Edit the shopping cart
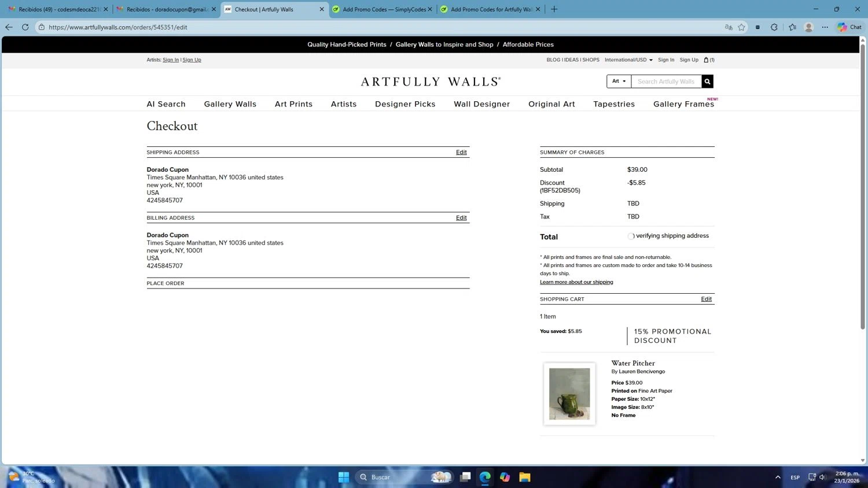 pyautogui.click(x=707, y=299)
